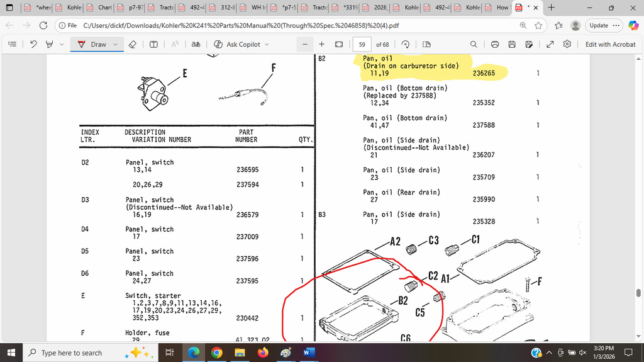Screen dimensions: 644x362
Task: Switch to the 'Chart' tab
Action: [98, 8]
